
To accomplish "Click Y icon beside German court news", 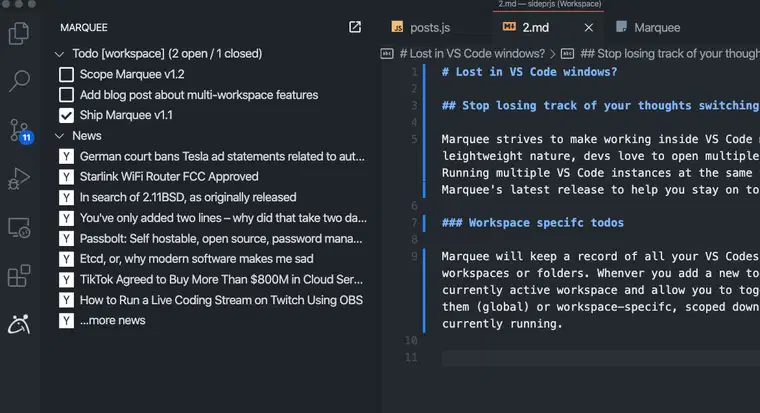I will [66, 156].
